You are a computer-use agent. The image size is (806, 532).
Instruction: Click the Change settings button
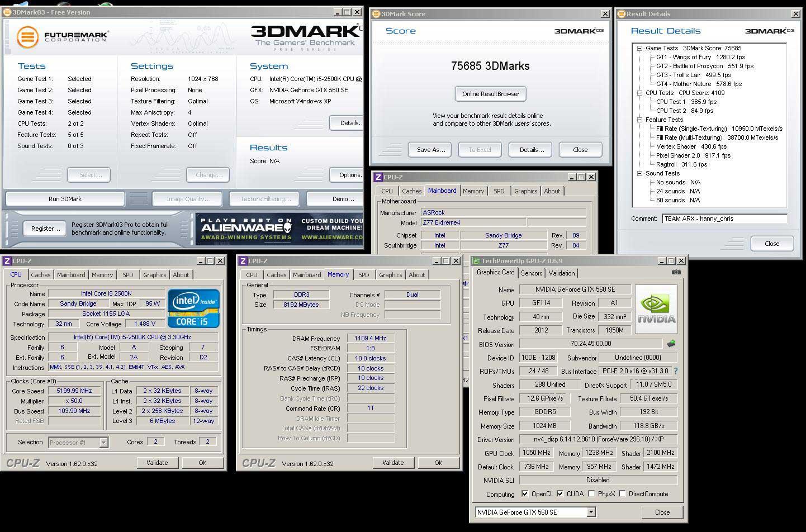(x=209, y=175)
